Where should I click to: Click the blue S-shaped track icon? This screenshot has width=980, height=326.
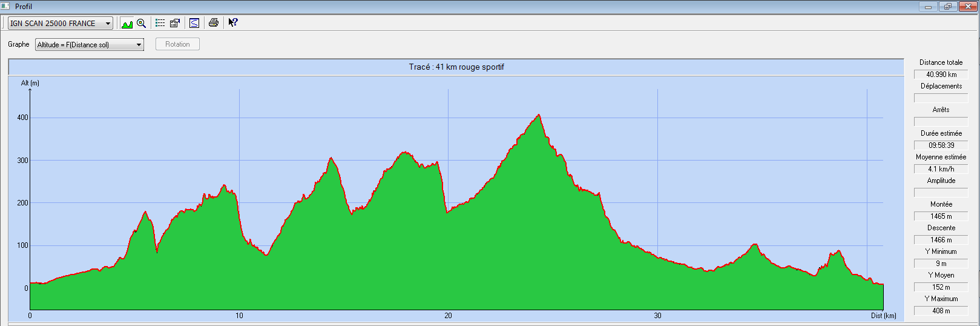coord(194,23)
